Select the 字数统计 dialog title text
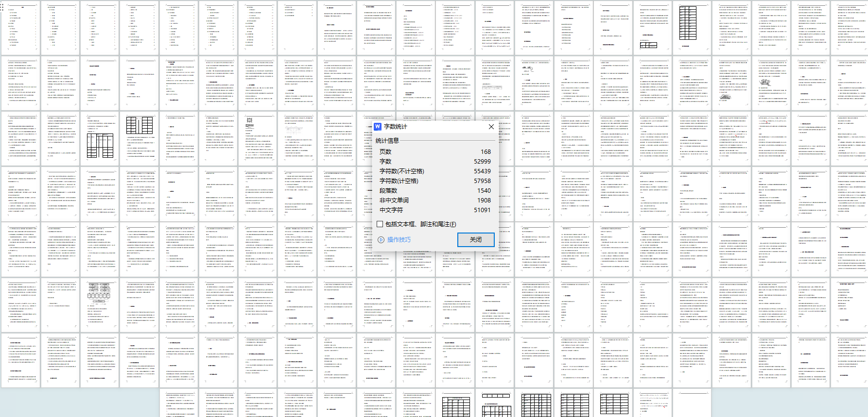 tap(396, 127)
